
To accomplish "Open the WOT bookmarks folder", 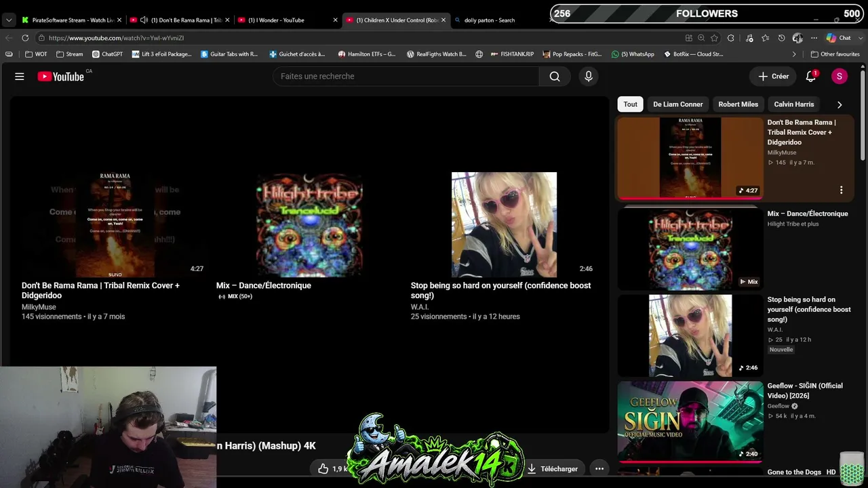I will 36,54.
